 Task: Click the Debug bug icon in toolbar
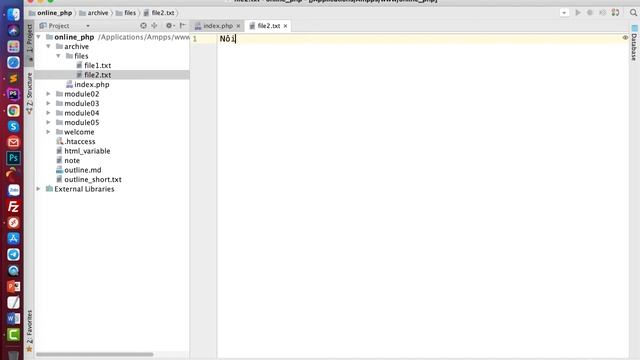(590, 13)
